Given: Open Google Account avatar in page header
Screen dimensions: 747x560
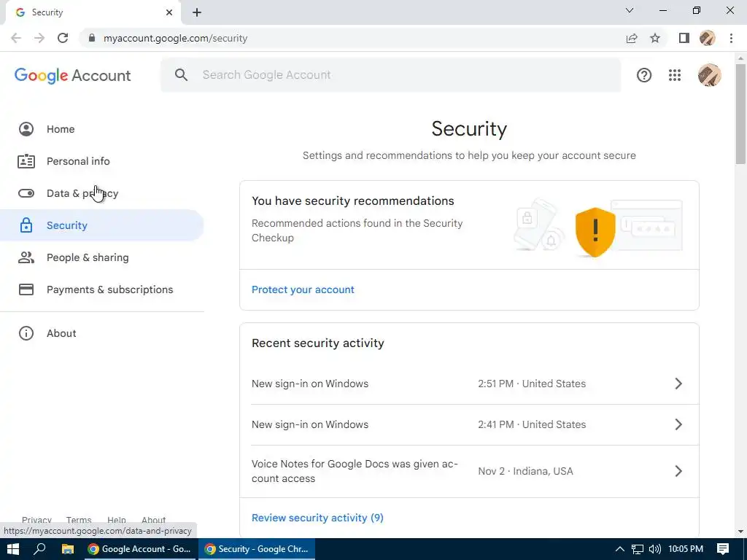Looking at the screenshot, I should click(709, 75).
